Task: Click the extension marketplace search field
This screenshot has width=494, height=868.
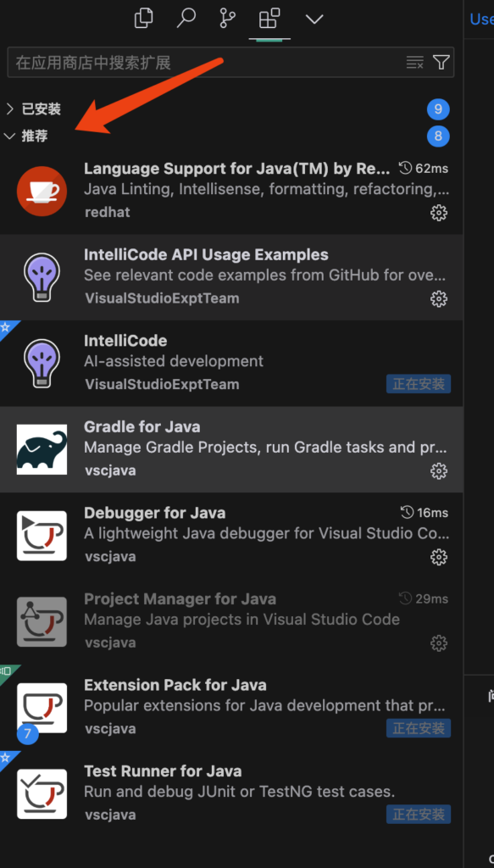Action: pyautogui.click(x=230, y=63)
